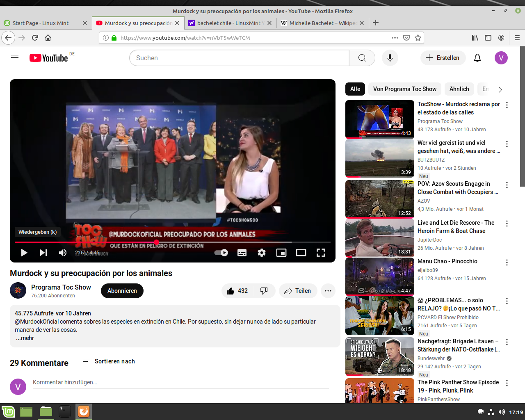Open the Sortieren nach dropdown
Image resolution: width=525 pixels, height=420 pixels.
(x=109, y=361)
